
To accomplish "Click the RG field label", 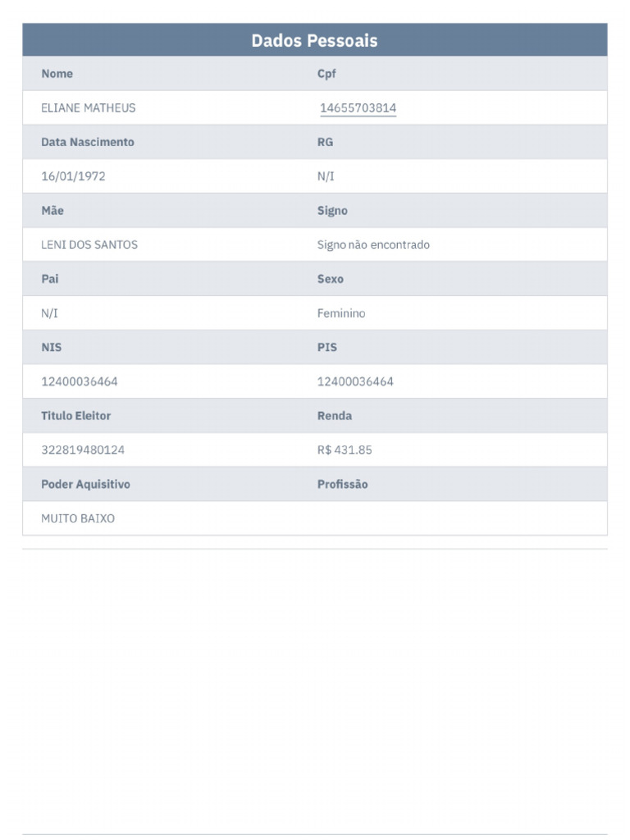I will click(325, 142).
